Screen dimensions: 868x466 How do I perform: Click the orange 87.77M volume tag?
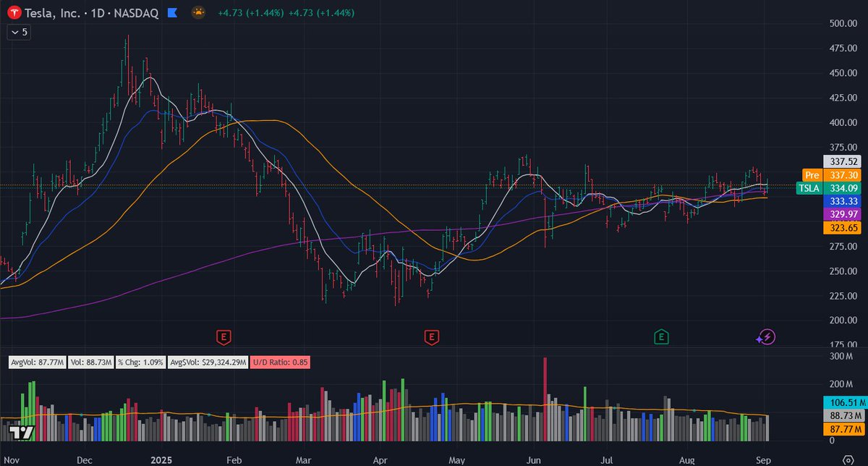pos(843,428)
